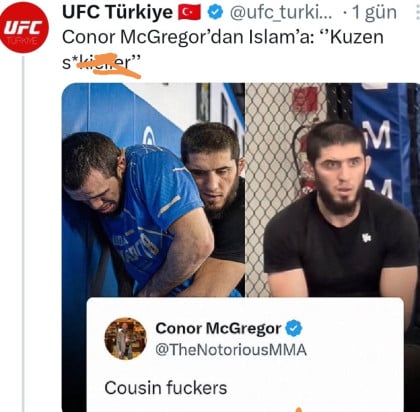Click the tweet text starting 'Conor McGregor'dan Islam'a'
Image resolution: width=420 pixels, height=412 pixels.
point(223,49)
